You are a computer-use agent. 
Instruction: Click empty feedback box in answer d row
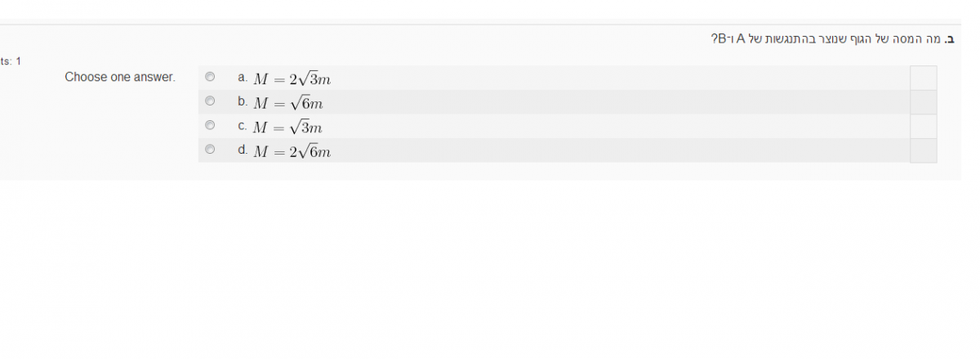click(923, 150)
